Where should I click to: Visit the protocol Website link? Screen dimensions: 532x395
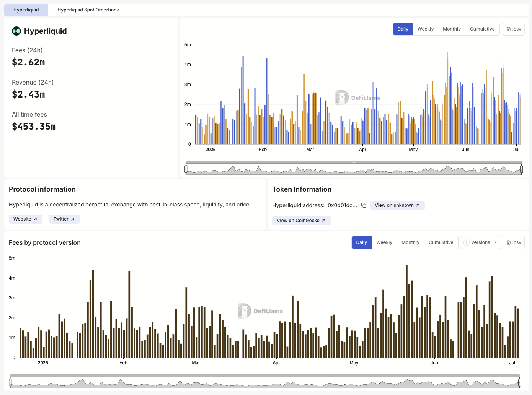pyautogui.click(x=25, y=219)
